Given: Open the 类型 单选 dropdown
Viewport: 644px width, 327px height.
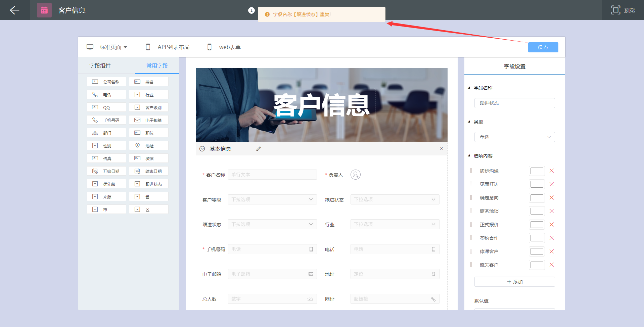Looking at the screenshot, I should [514, 137].
